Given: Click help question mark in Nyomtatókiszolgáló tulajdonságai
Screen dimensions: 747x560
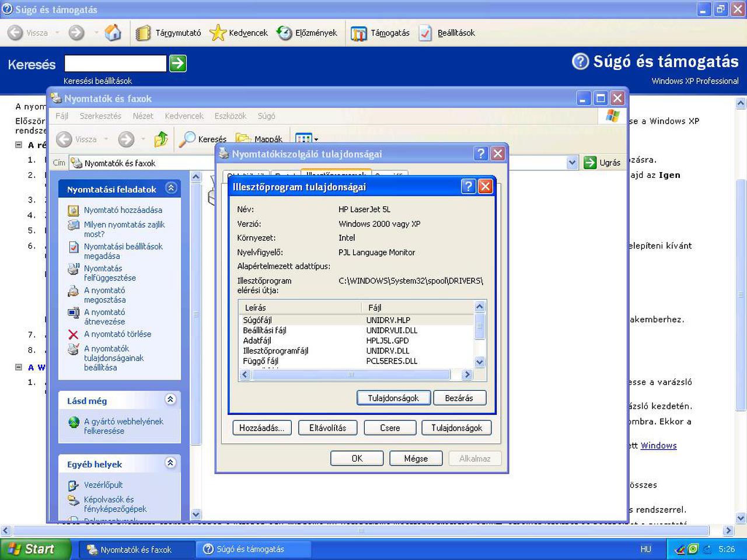Looking at the screenshot, I should pyautogui.click(x=481, y=153).
